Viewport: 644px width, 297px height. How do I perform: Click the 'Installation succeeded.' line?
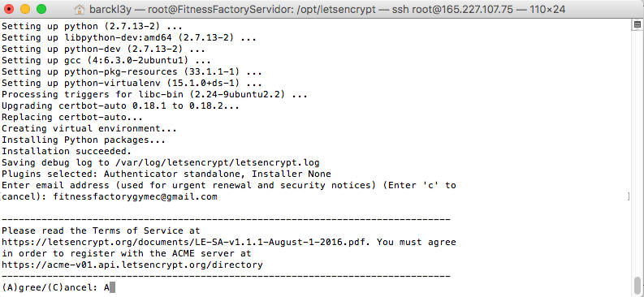[67, 151]
